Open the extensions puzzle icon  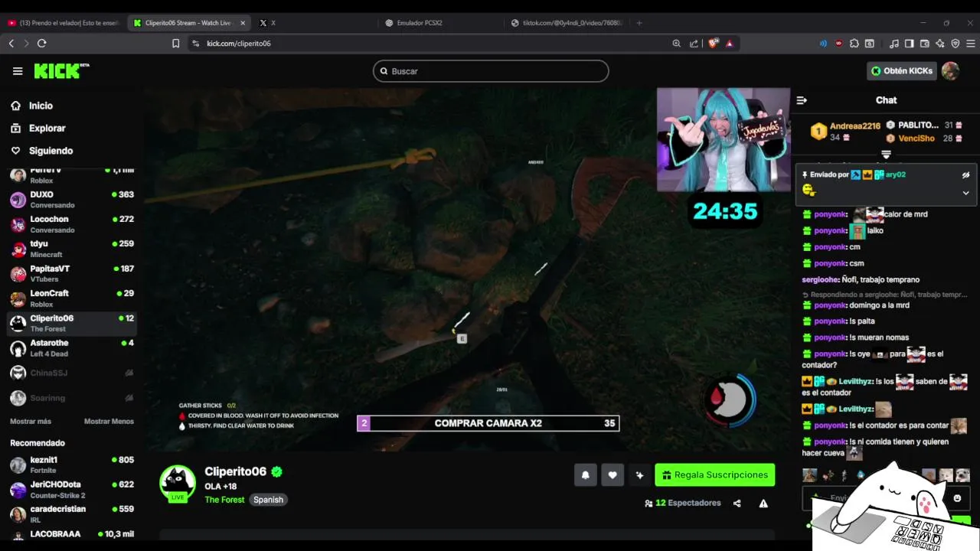tap(854, 44)
